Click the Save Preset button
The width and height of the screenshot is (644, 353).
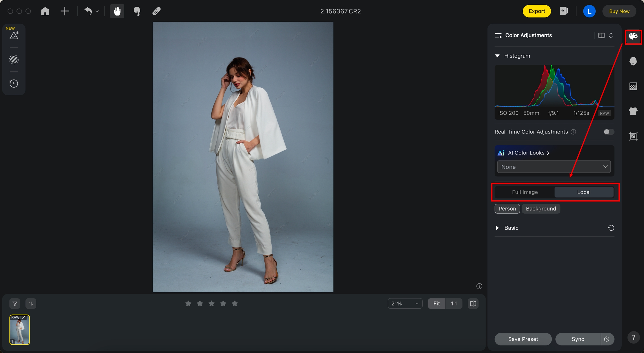523,339
